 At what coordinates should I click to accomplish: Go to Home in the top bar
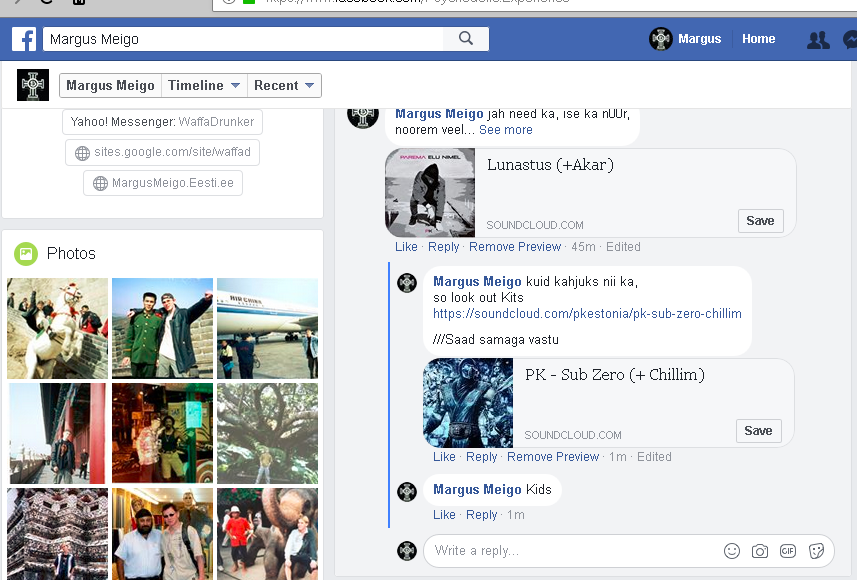pos(759,39)
